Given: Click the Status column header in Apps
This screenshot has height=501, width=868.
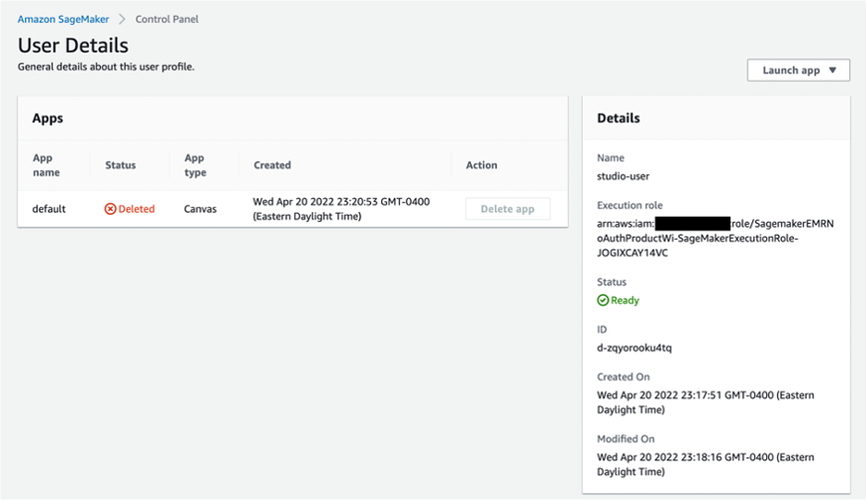Looking at the screenshot, I should pyautogui.click(x=121, y=165).
